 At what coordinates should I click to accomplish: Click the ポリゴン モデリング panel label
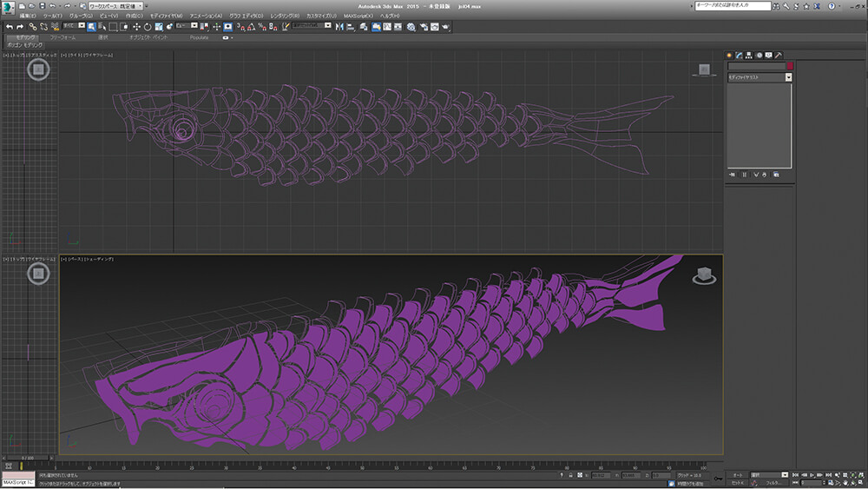pyautogui.click(x=24, y=45)
